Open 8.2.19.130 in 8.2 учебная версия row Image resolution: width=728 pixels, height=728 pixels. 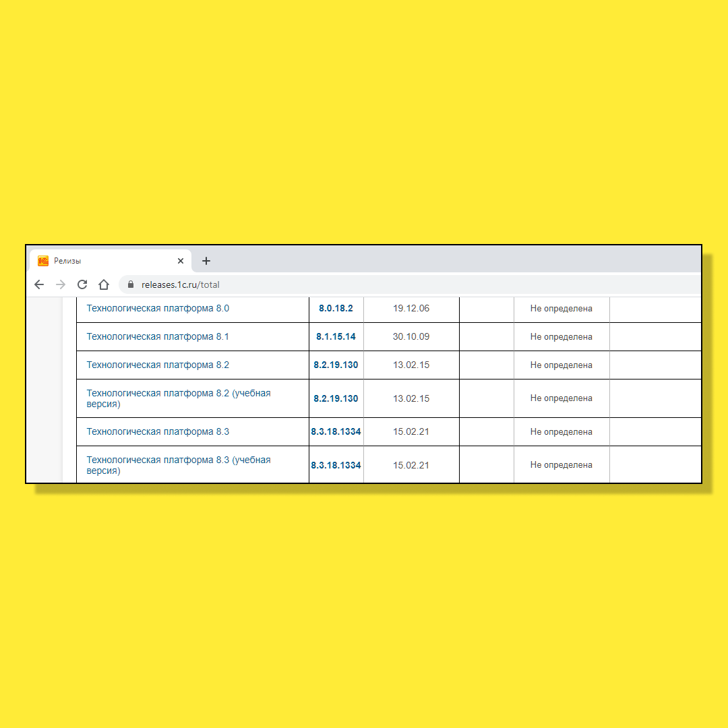click(x=336, y=398)
